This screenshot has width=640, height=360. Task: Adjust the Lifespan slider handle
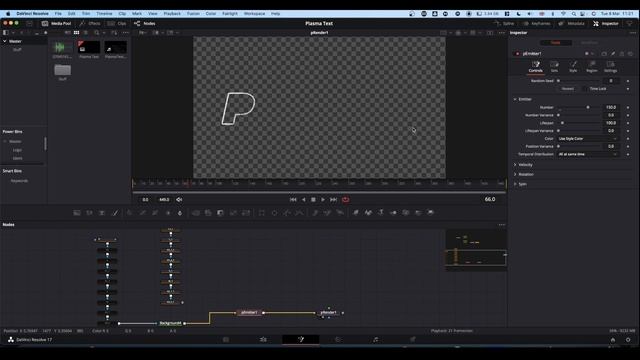[562, 123]
